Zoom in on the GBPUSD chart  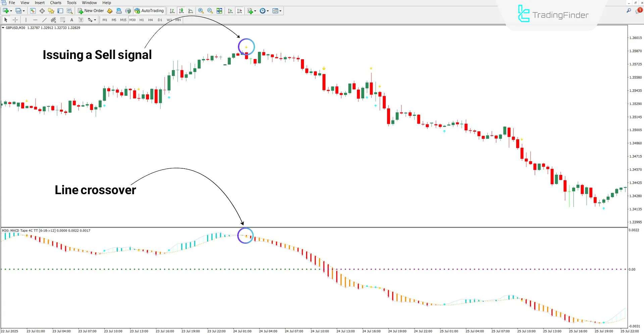[201, 11]
